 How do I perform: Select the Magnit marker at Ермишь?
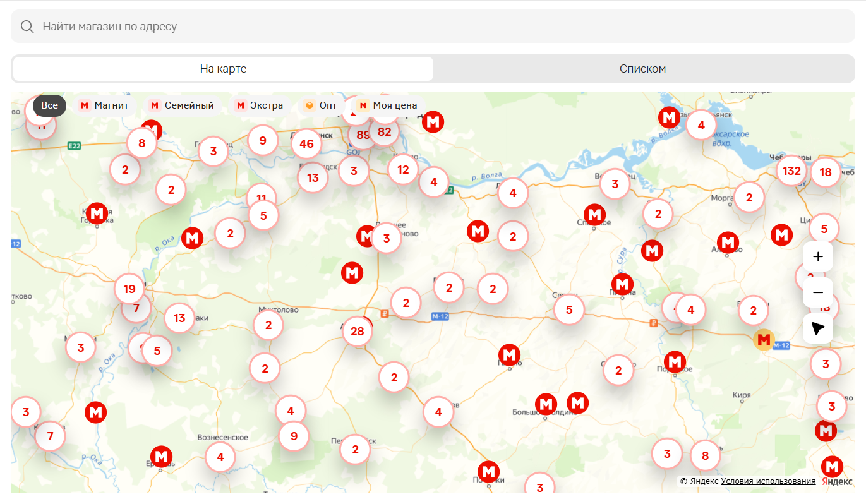(x=162, y=457)
